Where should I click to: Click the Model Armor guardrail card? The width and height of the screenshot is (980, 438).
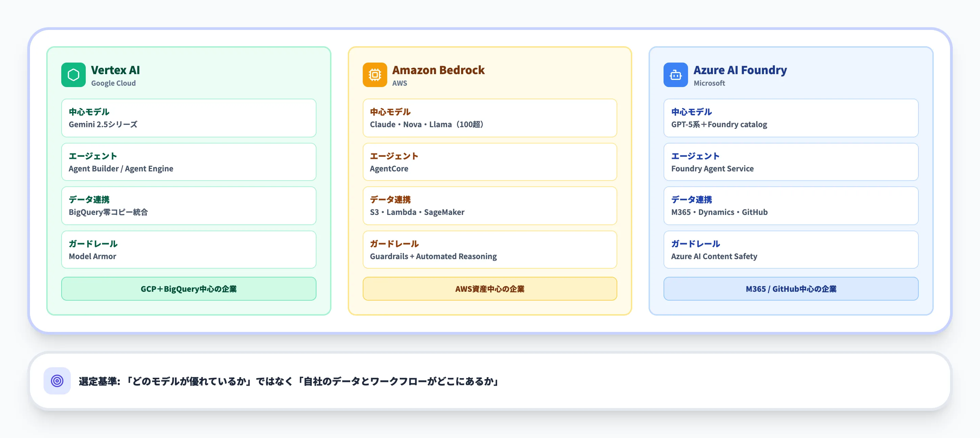click(x=189, y=250)
